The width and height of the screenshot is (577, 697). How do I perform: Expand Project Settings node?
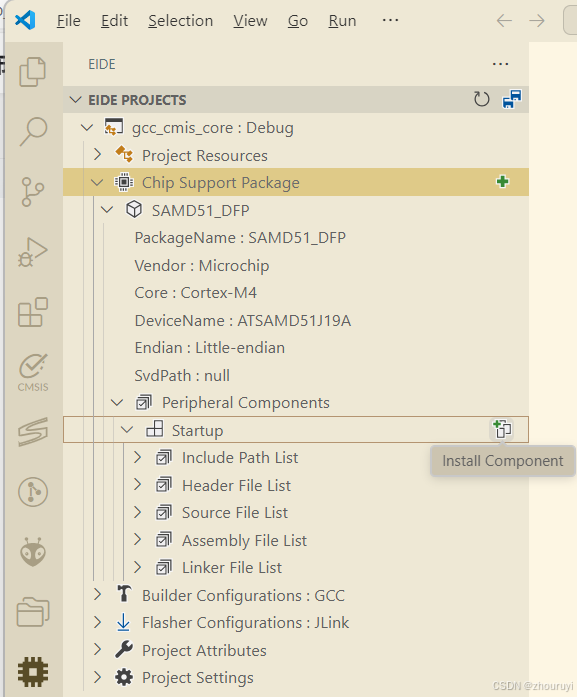(97, 677)
